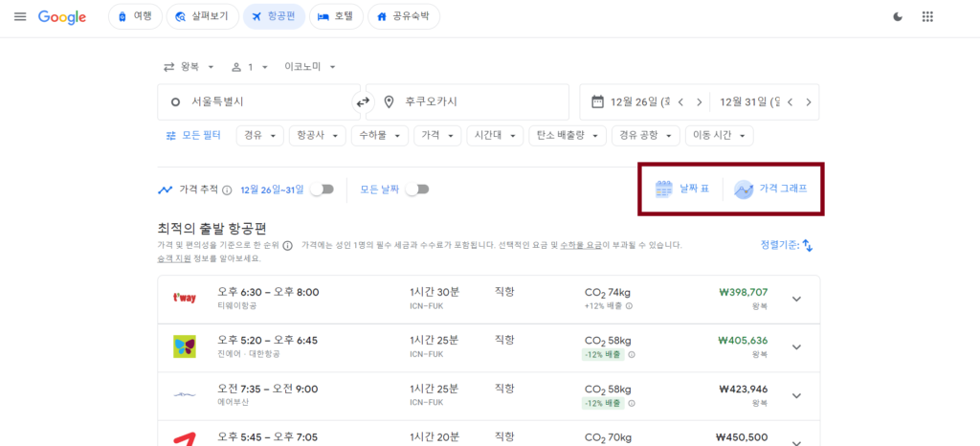Image resolution: width=980 pixels, height=446 pixels.
Task: Click return date 12월 31일
Action: tap(750, 101)
